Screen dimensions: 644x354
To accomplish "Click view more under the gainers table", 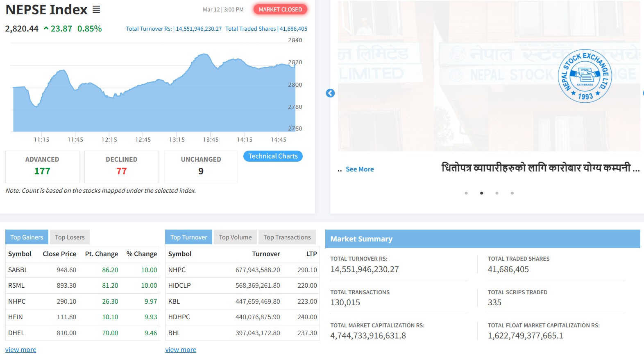I will [20, 350].
